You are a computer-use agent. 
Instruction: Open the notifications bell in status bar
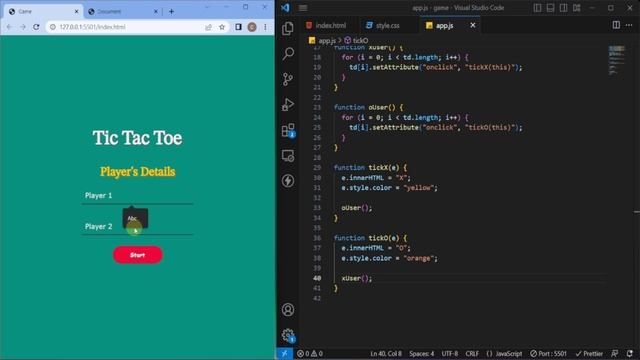coord(629,353)
